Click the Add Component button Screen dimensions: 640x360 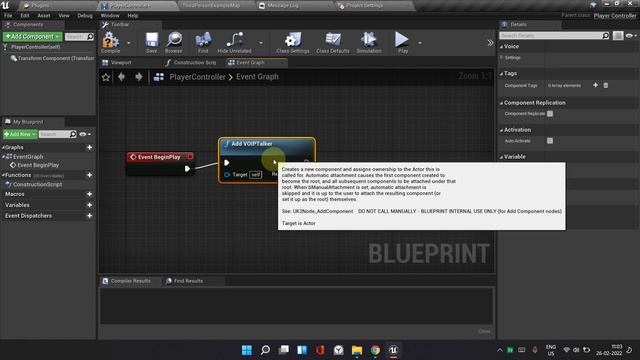coord(33,36)
